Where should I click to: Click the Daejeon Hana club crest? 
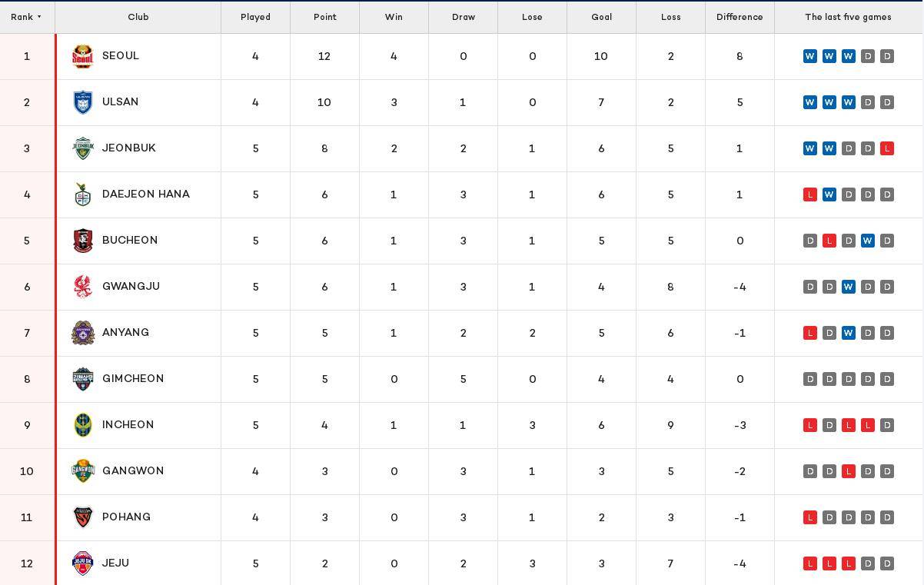pos(82,194)
